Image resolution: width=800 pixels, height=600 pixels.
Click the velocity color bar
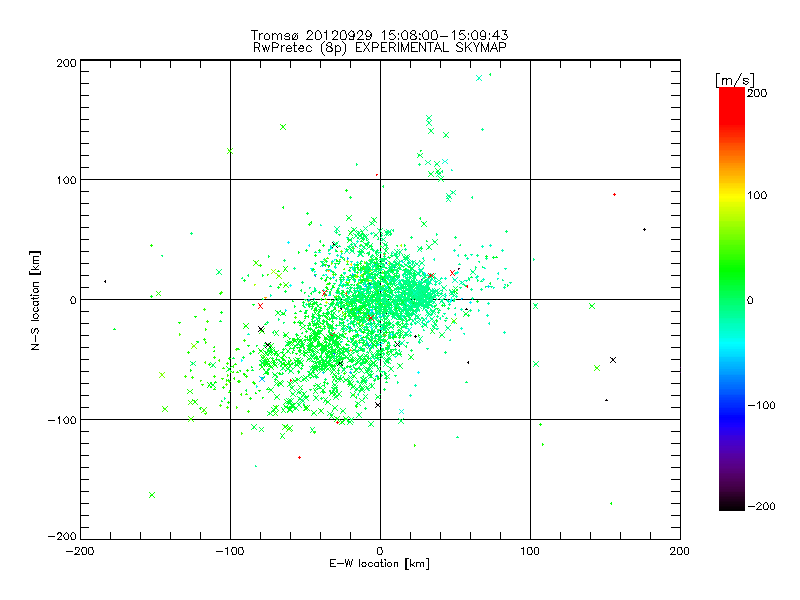732,298
